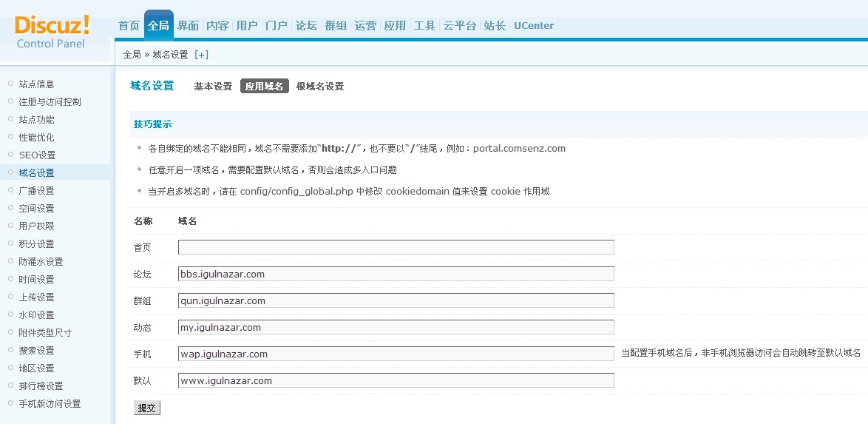
Task: Click the 技巧提示 tips header
Action: [153, 124]
